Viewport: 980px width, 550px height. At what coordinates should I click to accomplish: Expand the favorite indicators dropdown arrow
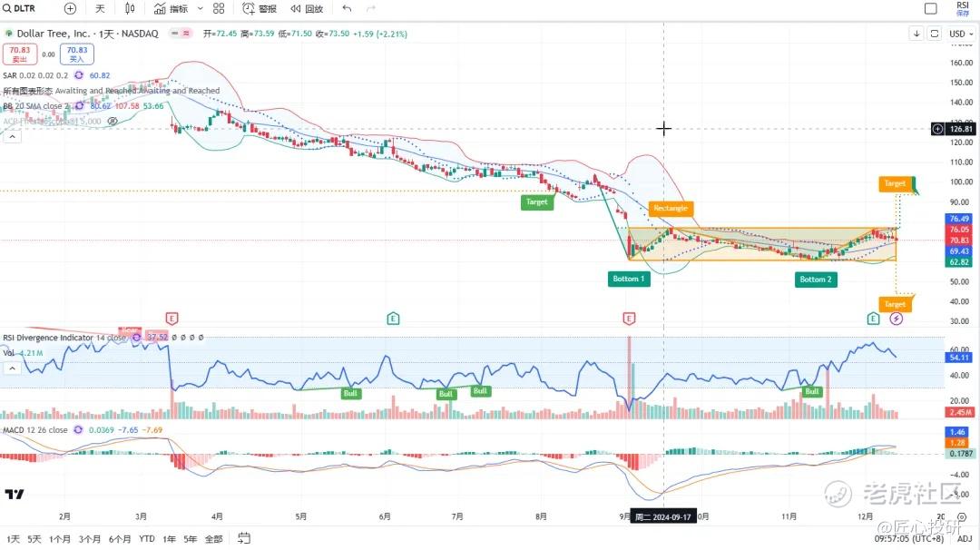coord(200,8)
